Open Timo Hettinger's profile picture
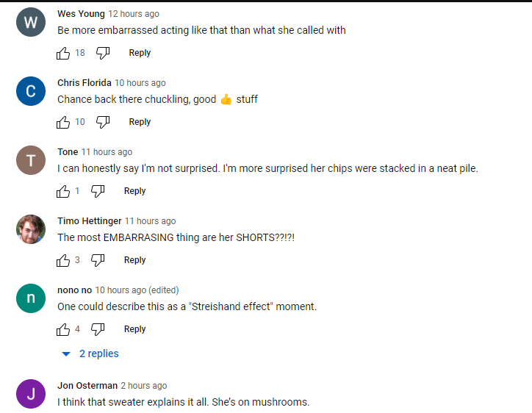 pos(31,229)
